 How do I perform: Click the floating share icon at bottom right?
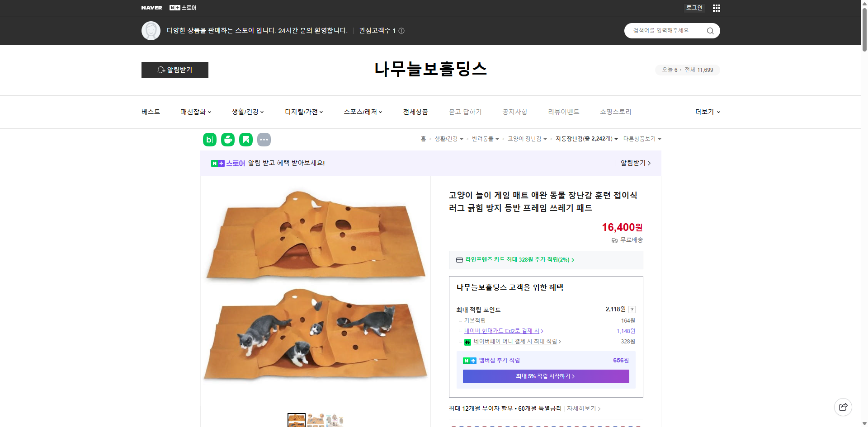click(x=843, y=407)
